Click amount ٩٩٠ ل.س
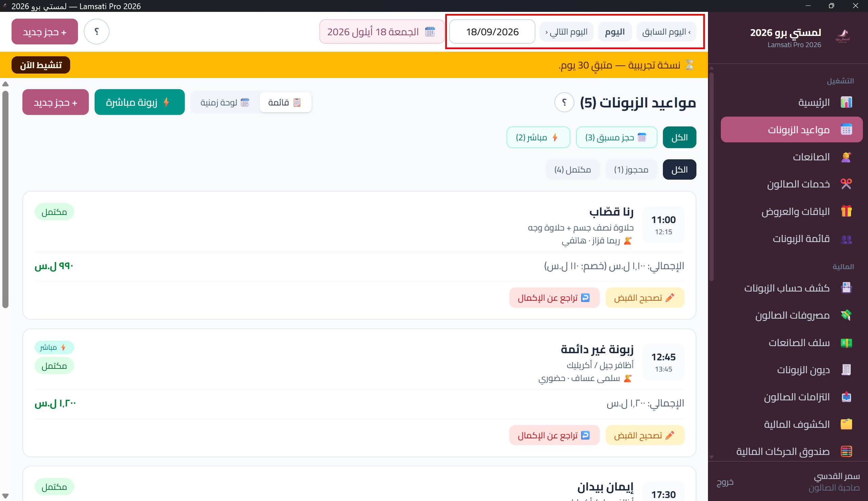The width and height of the screenshot is (868, 501). click(54, 266)
